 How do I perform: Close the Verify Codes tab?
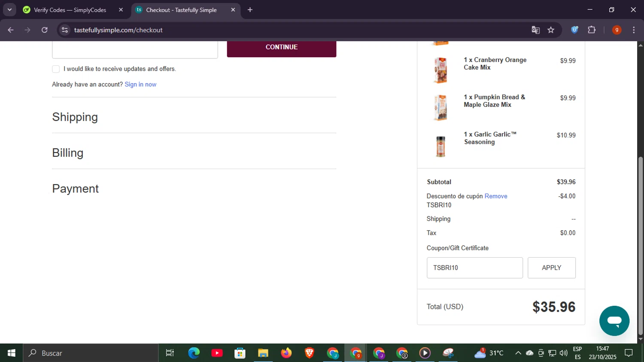coord(121,10)
